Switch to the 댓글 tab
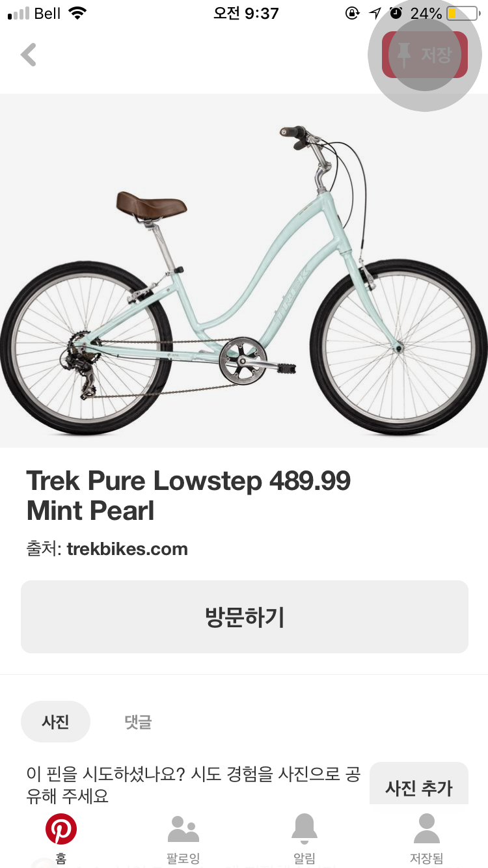 point(138,722)
